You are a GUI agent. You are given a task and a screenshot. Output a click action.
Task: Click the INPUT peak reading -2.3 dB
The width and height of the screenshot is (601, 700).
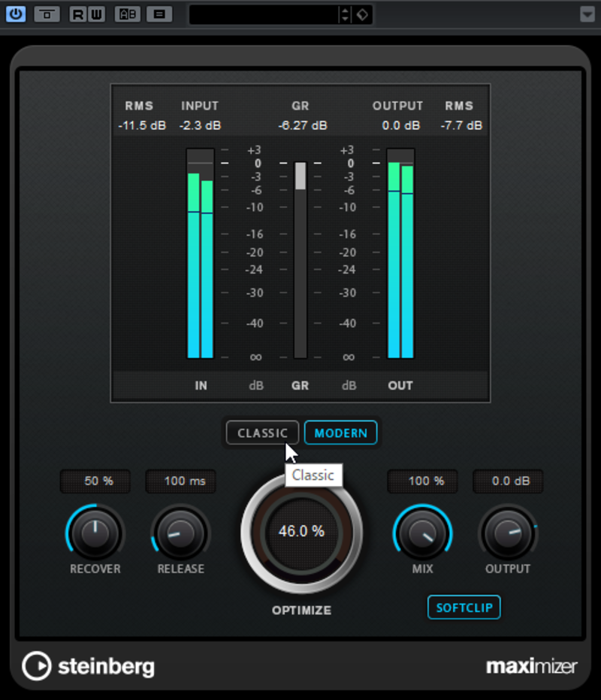click(x=200, y=125)
